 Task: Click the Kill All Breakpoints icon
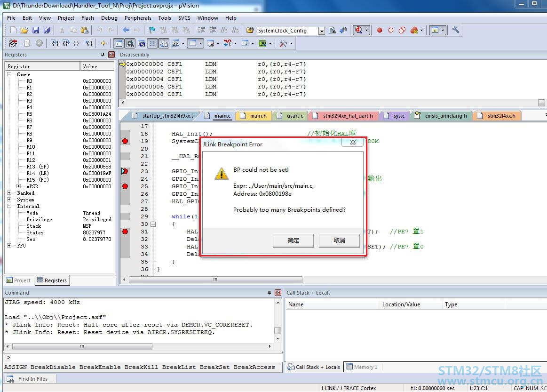(414, 31)
